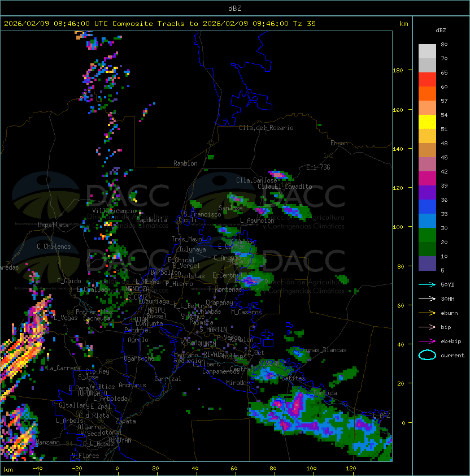This screenshot has width=470, height=476.
Task: Click the 'Uspallata' place label
Action: (53, 225)
